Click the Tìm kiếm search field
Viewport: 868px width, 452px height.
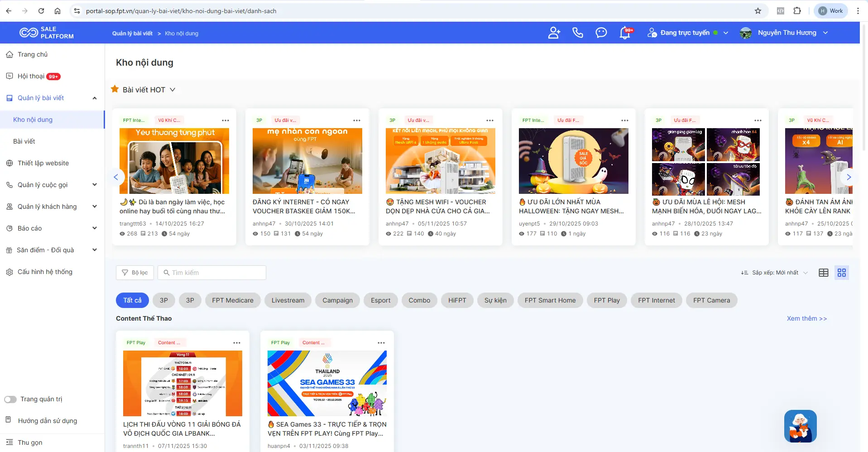coord(212,273)
